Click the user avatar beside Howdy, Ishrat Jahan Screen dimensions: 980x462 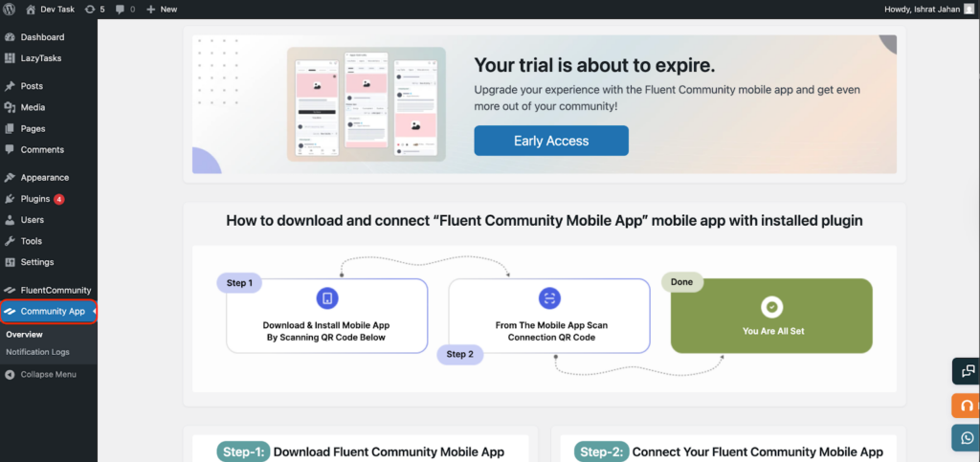pos(969,9)
